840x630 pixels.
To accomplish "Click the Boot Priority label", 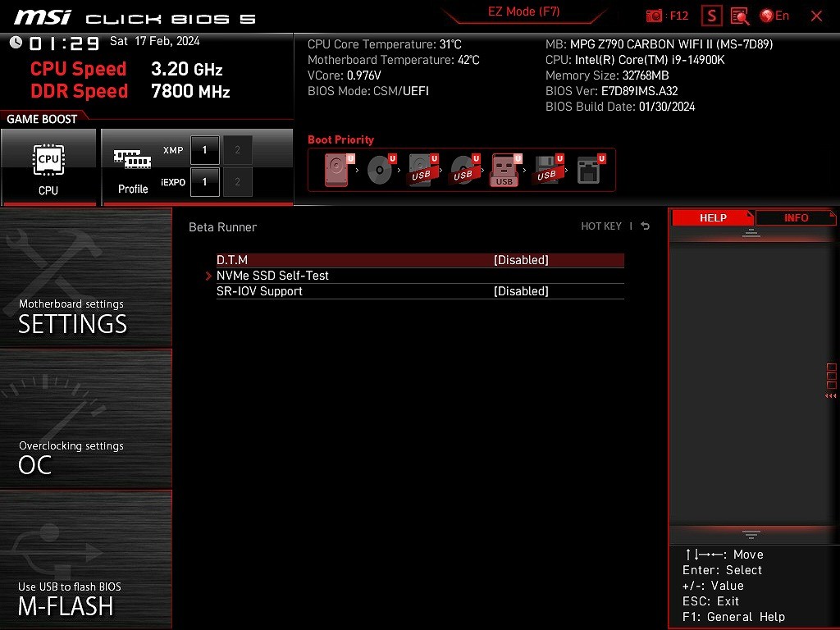I will click(x=340, y=139).
